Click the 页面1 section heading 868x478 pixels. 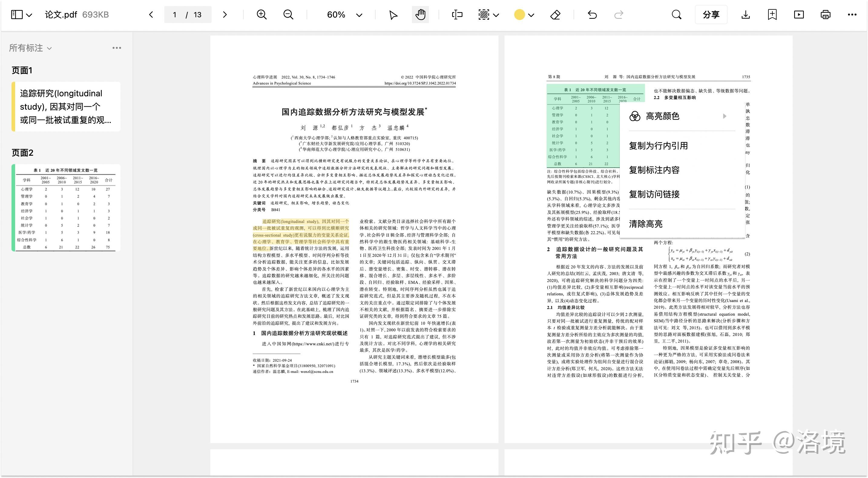click(x=22, y=70)
